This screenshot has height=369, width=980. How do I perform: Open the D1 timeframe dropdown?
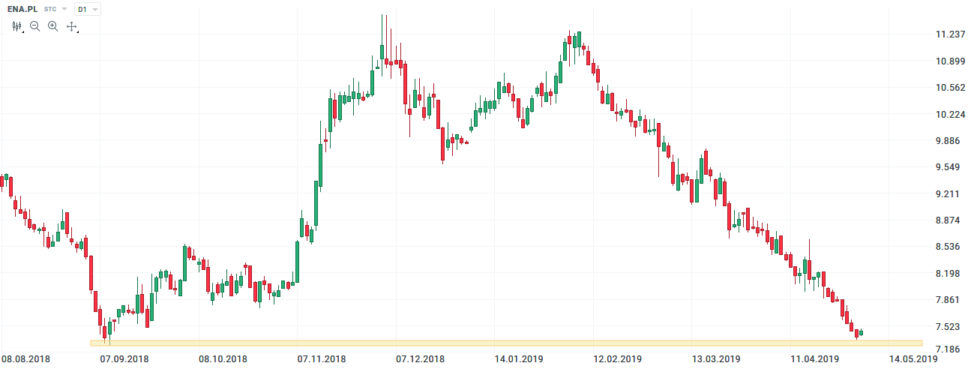88,10
